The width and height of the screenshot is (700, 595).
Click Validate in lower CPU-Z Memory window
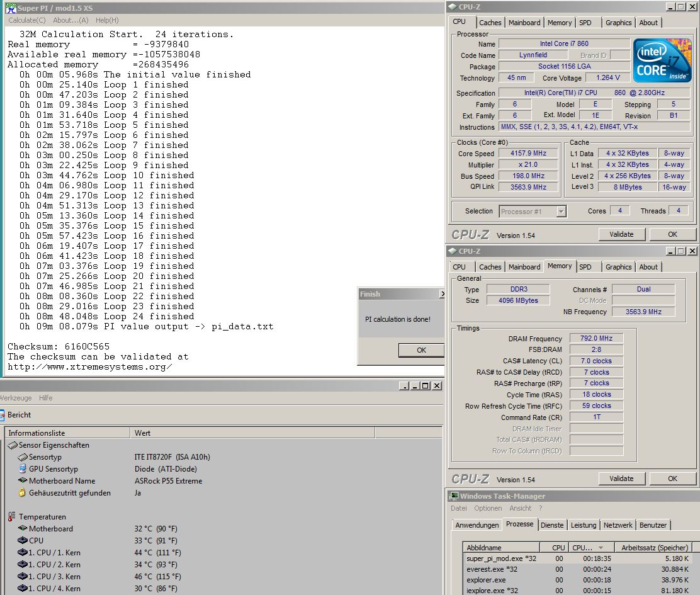point(621,479)
